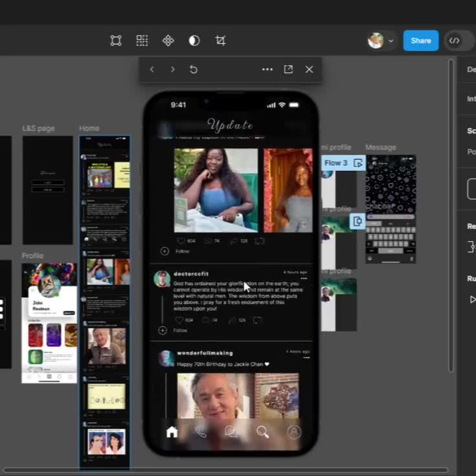This screenshot has height=476, width=476.
Task: Click the Home icon in phone navbar
Action: pos(172,432)
